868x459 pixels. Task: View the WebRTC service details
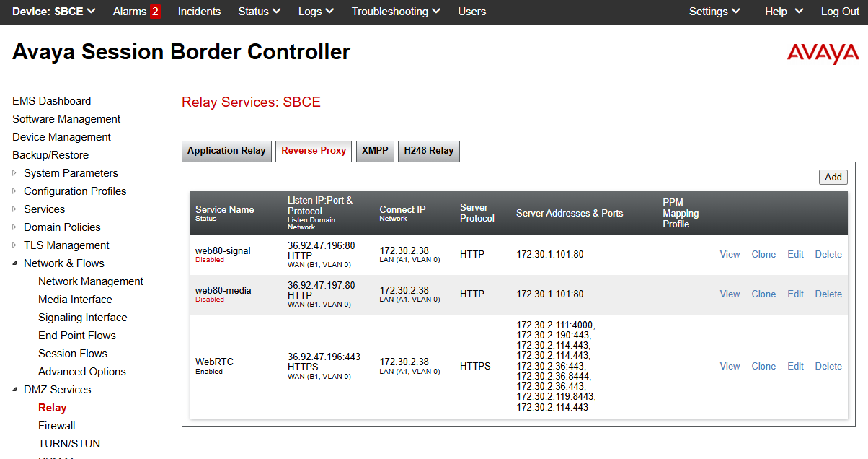(x=730, y=366)
